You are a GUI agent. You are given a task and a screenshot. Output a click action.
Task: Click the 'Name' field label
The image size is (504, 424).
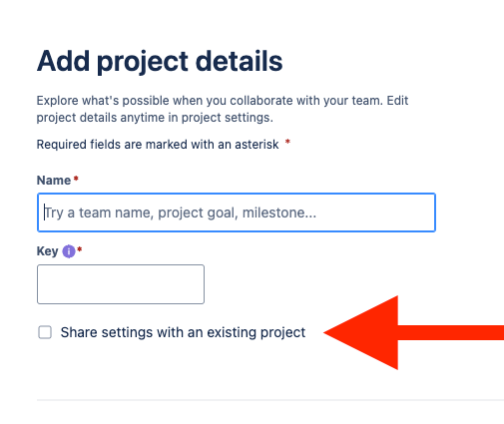click(x=54, y=181)
